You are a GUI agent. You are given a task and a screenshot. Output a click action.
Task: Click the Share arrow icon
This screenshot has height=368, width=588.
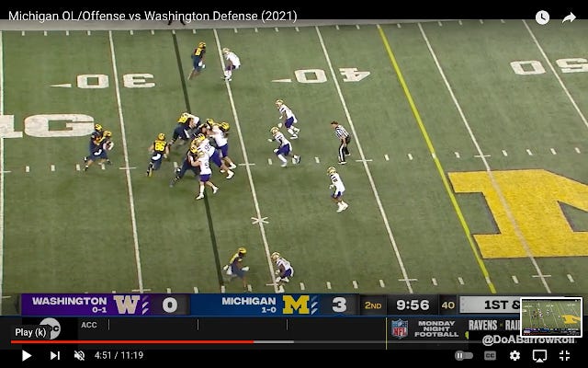pos(569,17)
